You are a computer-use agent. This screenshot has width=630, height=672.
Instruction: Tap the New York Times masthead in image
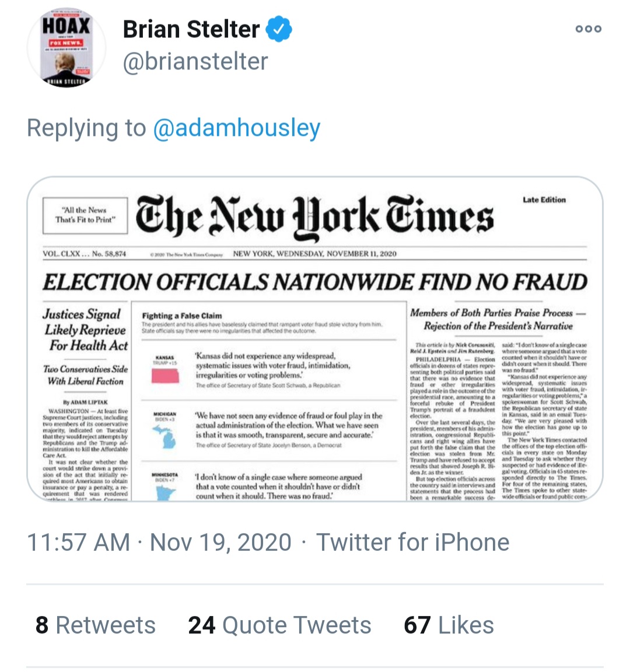pos(315,216)
